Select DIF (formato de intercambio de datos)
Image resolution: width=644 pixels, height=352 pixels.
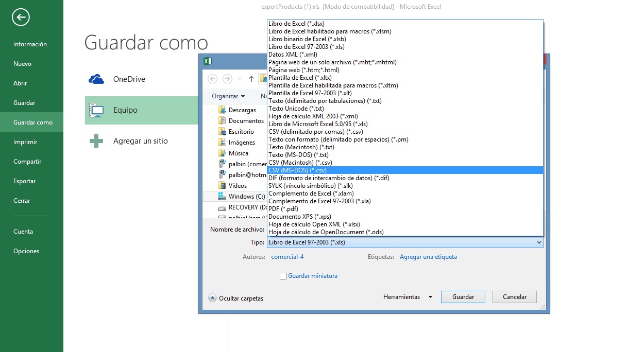[x=405, y=178]
